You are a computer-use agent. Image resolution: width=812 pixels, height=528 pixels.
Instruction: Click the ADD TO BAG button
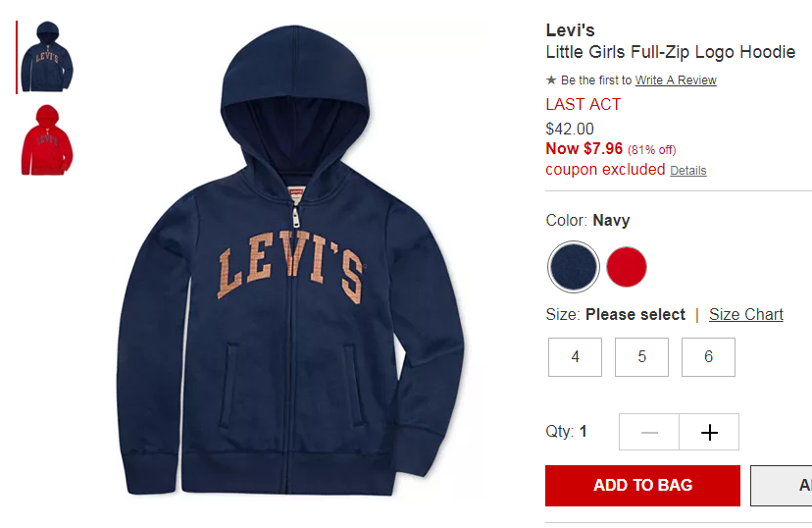(642, 486)
